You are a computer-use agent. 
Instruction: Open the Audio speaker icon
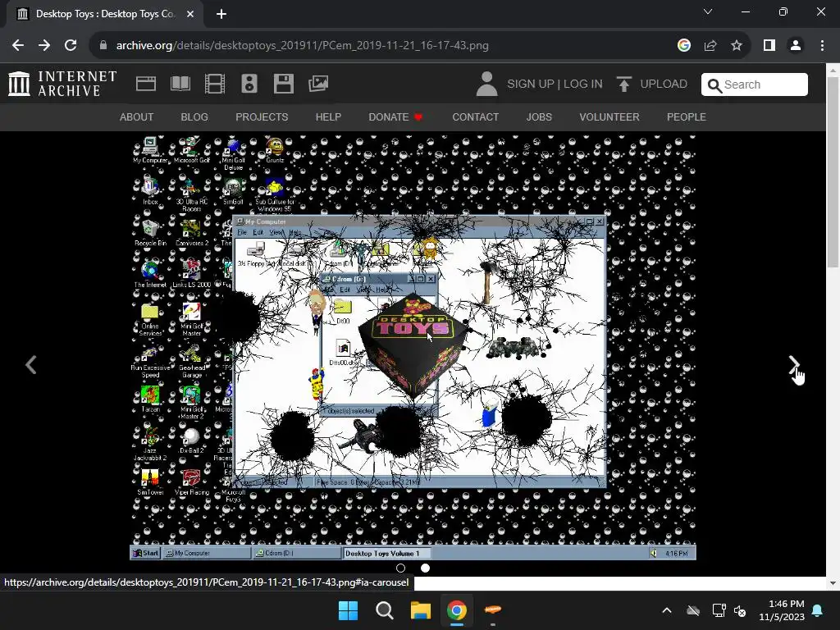(x=249, y=84)
